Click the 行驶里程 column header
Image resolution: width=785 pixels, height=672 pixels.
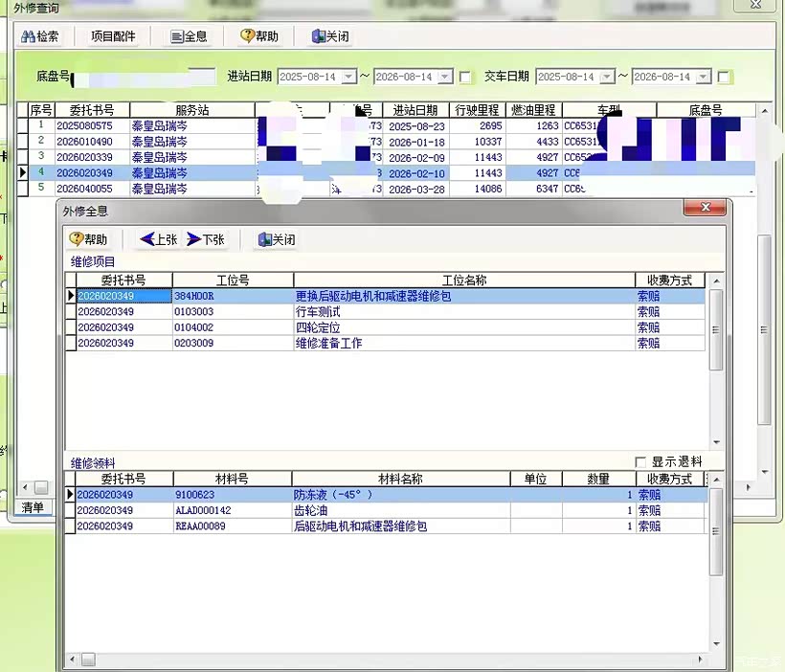[x=477, y=110]
